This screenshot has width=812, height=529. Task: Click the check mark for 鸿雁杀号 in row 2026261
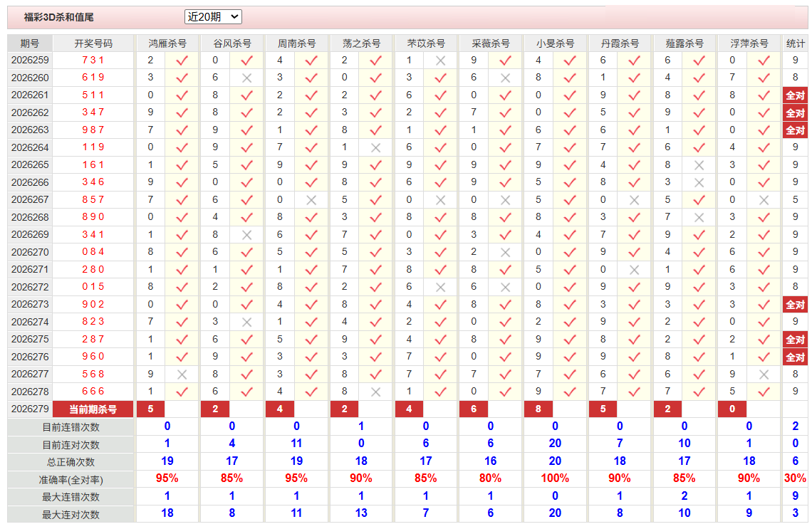click(x=182, y=95)
